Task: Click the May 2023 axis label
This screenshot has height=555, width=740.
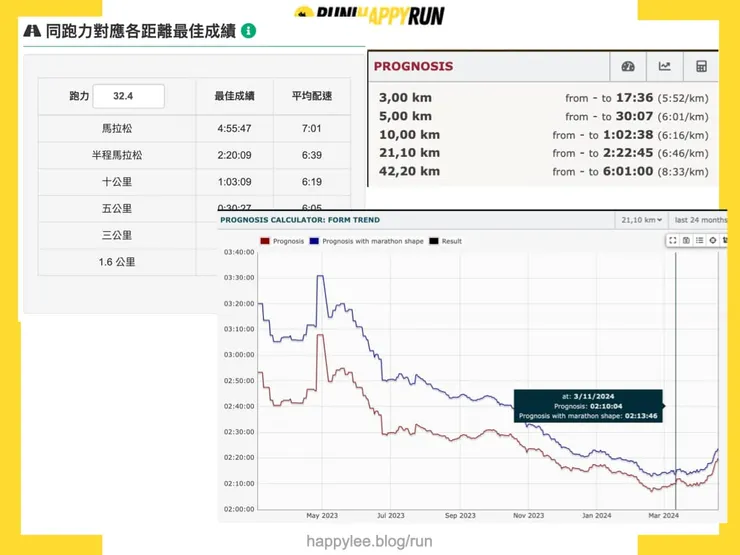Action: (322, 515)
